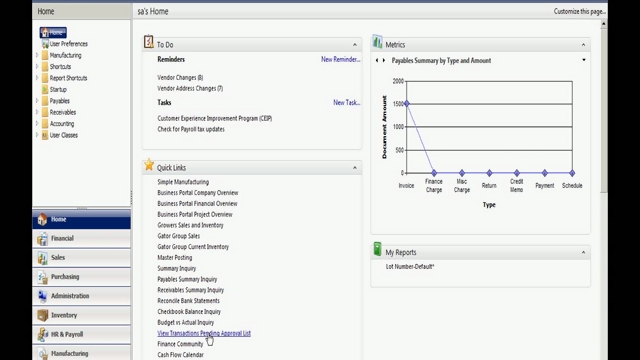
Task: Open the Sales navigation pane
Action: 82,258
